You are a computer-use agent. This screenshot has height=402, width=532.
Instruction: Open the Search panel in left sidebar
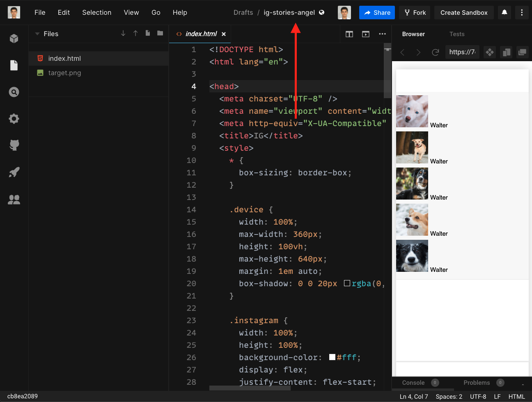pos(14,92)
